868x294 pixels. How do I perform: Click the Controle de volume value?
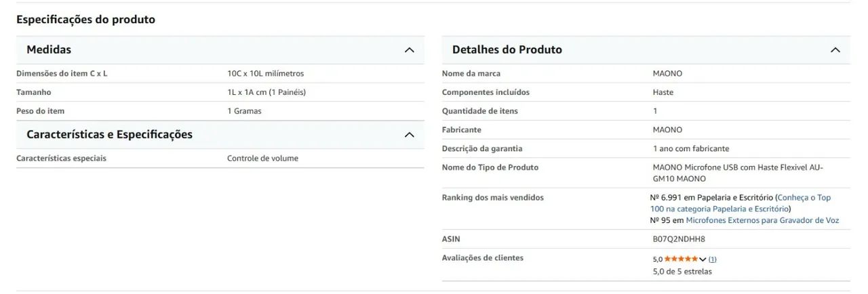[262, 159]
